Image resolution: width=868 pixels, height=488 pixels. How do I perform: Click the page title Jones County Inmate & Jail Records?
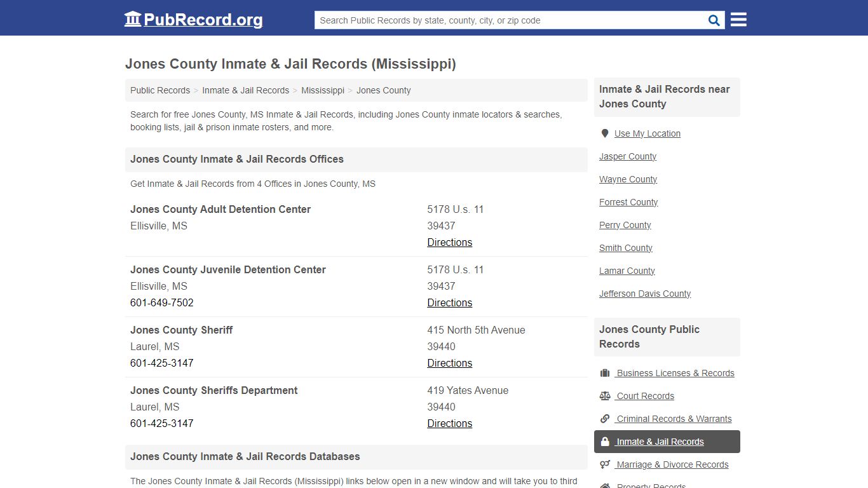[290, 64]
